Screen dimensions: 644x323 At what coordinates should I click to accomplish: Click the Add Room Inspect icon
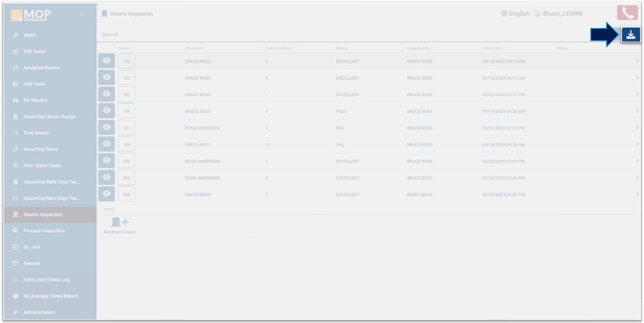(120, 222)
